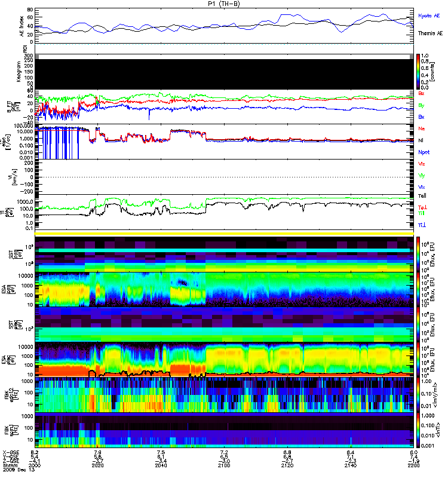Click the FBK mV/m color bar
The height and width of the screenshot is (478, 448).
pyautogui.click(x=418, y=394)
